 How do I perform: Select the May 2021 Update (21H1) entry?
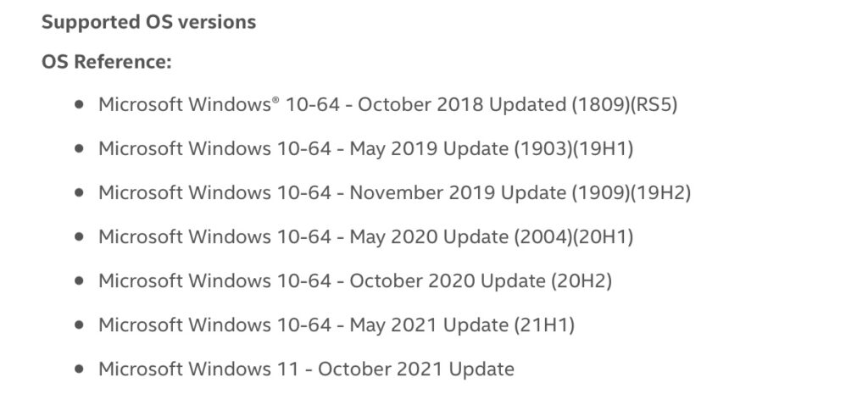click(337, 325)
